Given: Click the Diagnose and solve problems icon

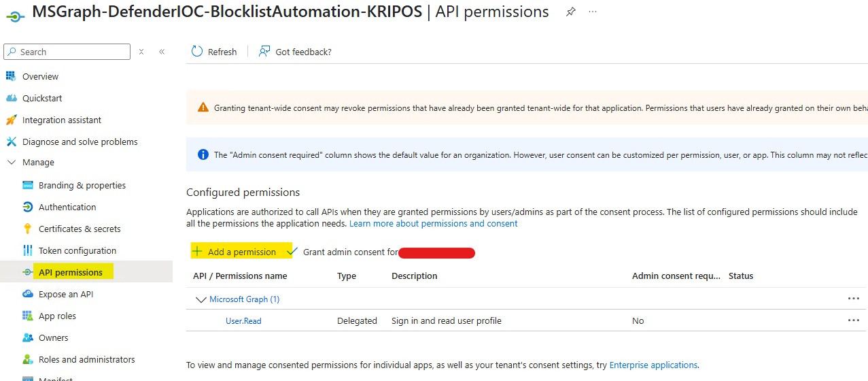Looking at the screenshot, I should point(10,142).
